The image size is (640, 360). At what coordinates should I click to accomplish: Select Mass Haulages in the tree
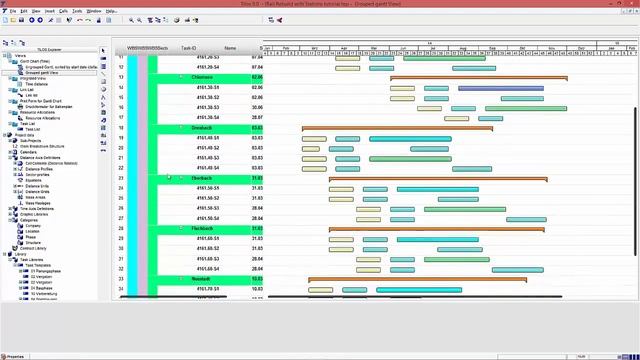pyautogui.click(x=38, y=203)
